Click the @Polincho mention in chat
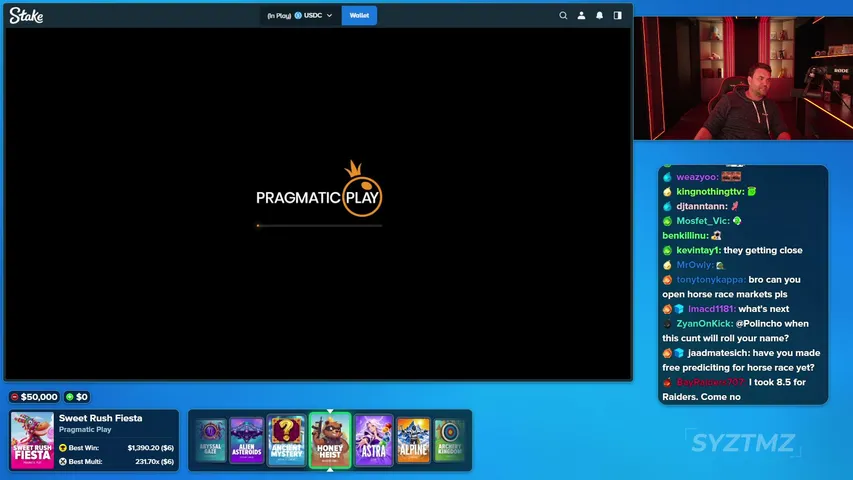 coord(759,324)
